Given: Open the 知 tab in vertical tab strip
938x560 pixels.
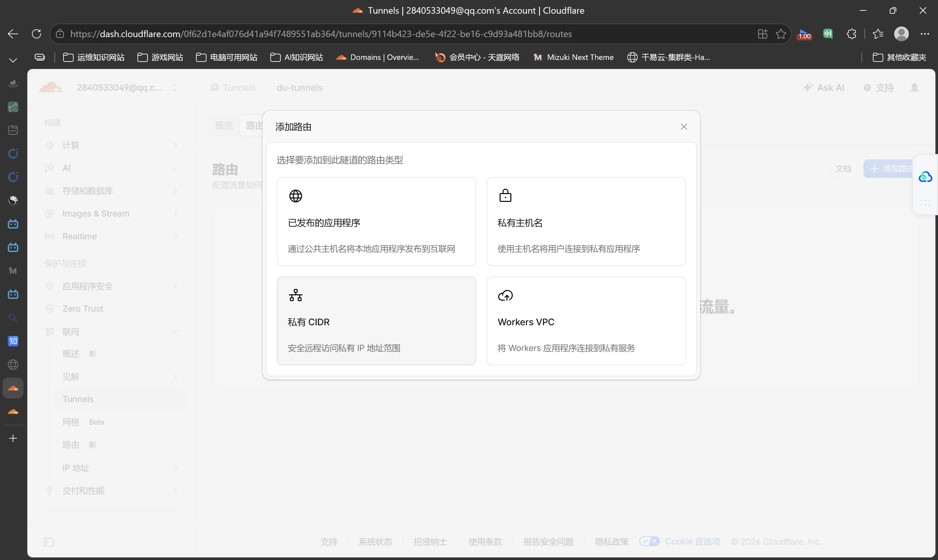Looking at the screenshot, I should pyautogui.click(x=13, y=341).
